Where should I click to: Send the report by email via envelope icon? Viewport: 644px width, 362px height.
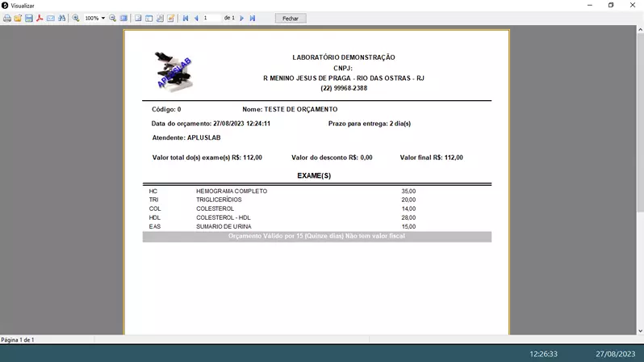click(x=51, y=18)
